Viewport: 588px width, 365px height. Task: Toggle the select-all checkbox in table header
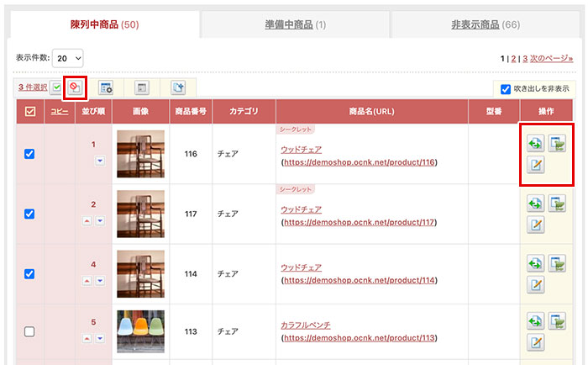29,112
